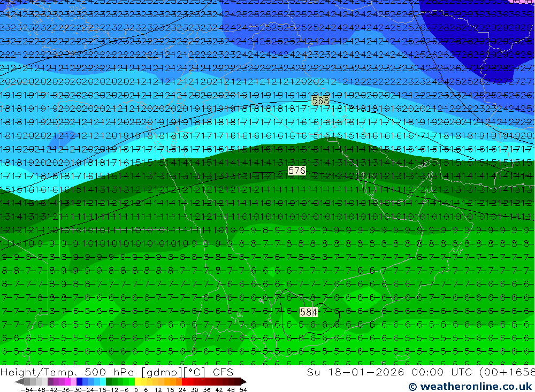Pick the magenta swatch near -36 on the legend
Screen dimensions: 535x392
[x=67, y=382]
